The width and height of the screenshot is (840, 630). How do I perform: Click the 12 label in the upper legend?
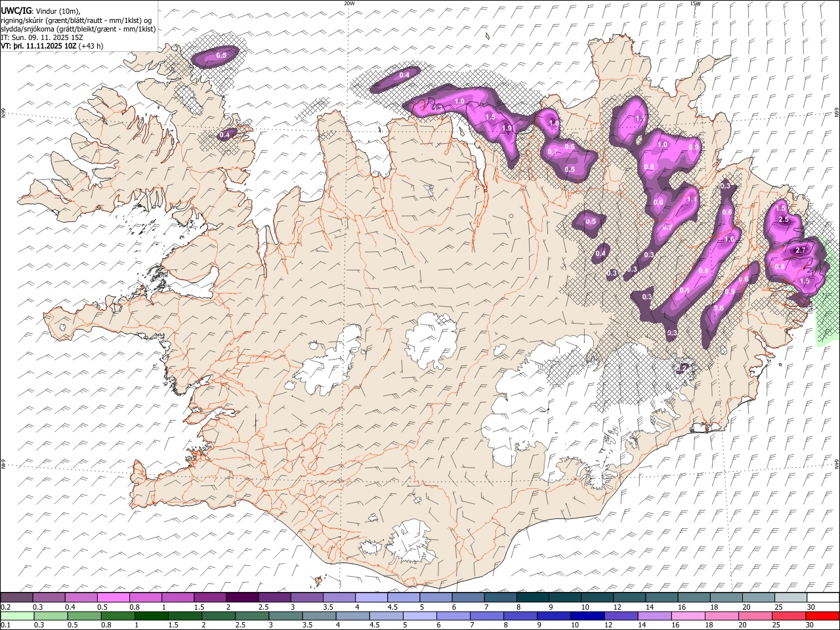click(x=617, y=607)
